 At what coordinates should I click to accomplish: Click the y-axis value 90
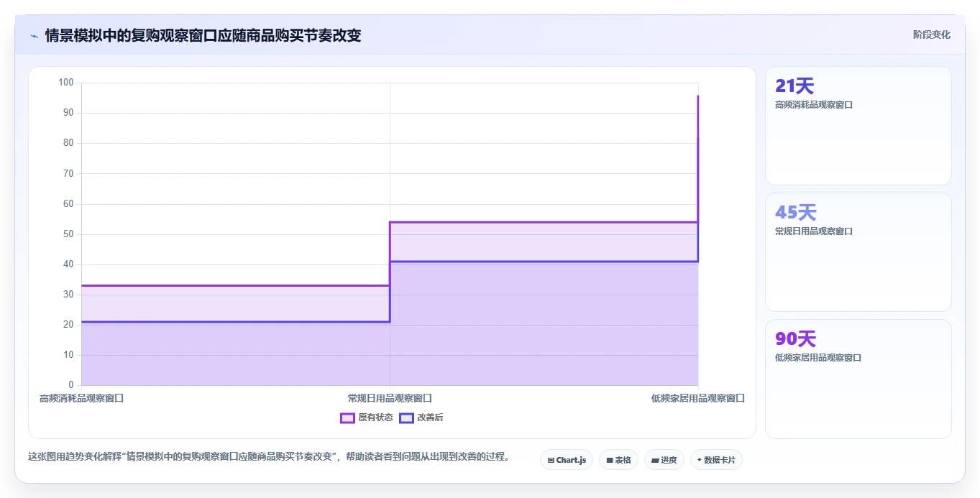point(68,113)
